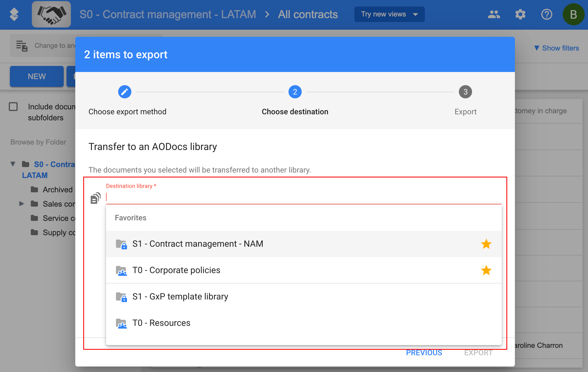Screen dimensions: 588x372
Task: Open the users management icon
Action: coord(494,14)
